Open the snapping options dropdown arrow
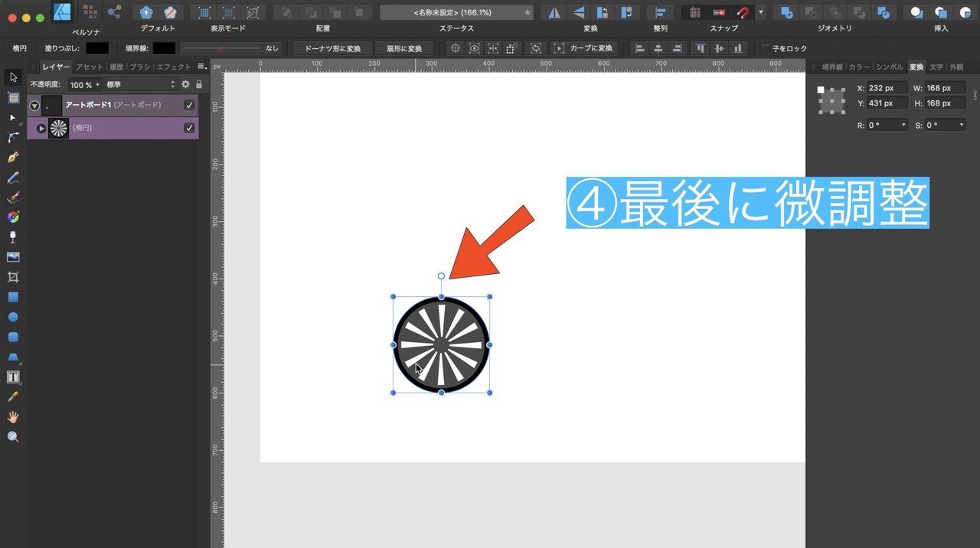Image resolution: width=980 pixels, height=548 pixels. (x=760, y=12)
